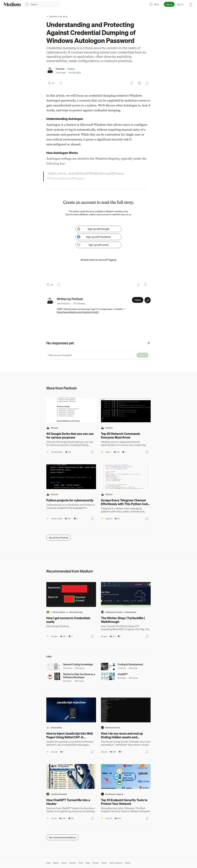Click Infosec Matrix publication name
The height and width of the screenshot is (868, 197).
pos(59,612)
